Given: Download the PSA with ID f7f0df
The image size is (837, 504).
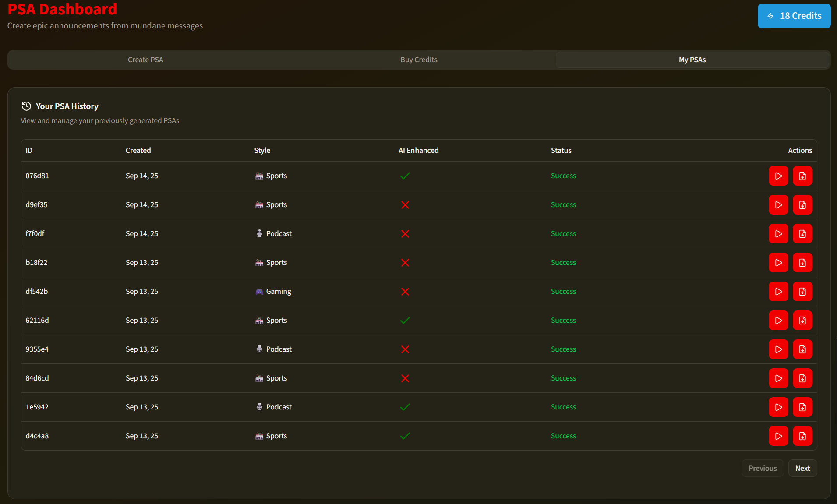Looking at the screenshot, I should pos(802,234).
